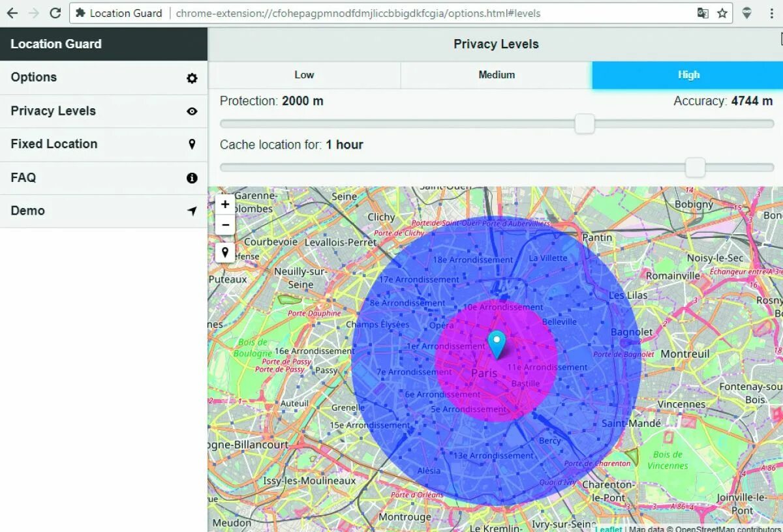783x532 pixels.
Task: Click the Leaflet attribution link
Action: point(607,529)
